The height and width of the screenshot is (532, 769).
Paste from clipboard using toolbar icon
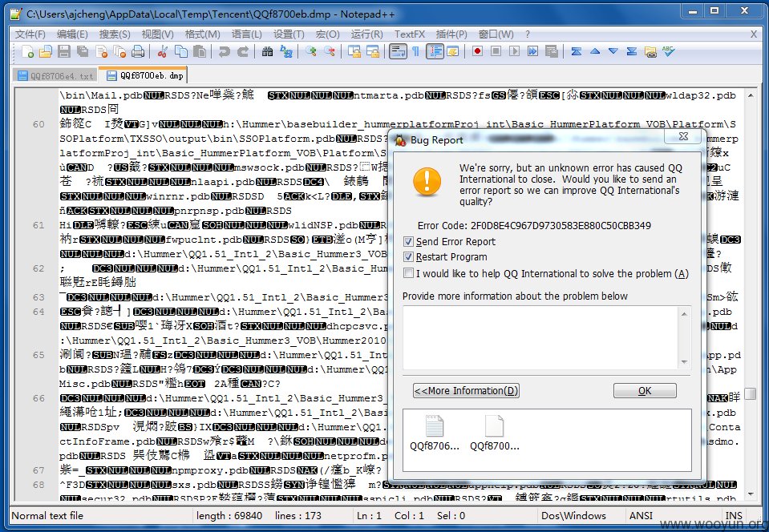pyautogui.click(x=200, y=51)
